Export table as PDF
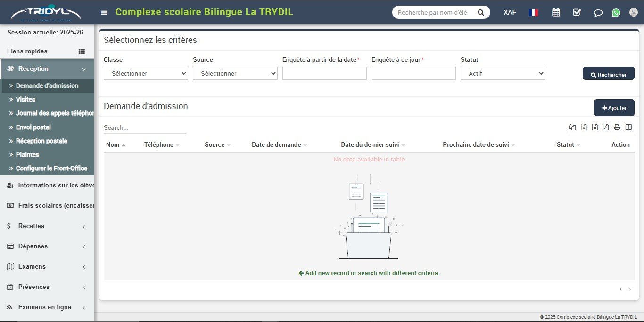The height and width of the screenshot is (322, 644). (606, 127)
